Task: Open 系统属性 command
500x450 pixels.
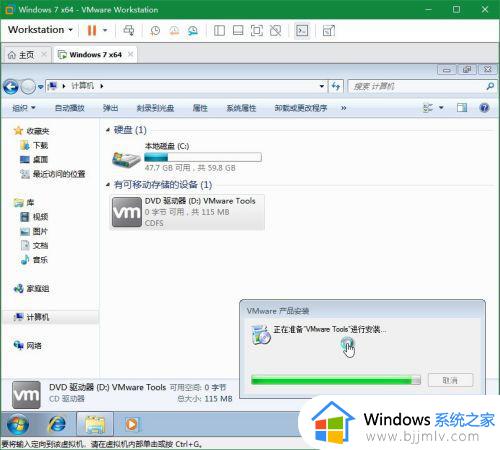Action: (241, 108)
